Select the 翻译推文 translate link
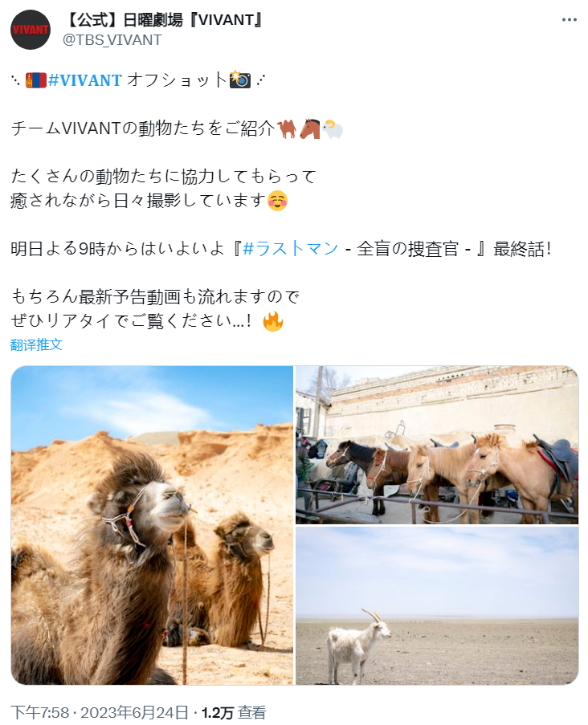This screenshot has height=725, width=588. [36, 344]
